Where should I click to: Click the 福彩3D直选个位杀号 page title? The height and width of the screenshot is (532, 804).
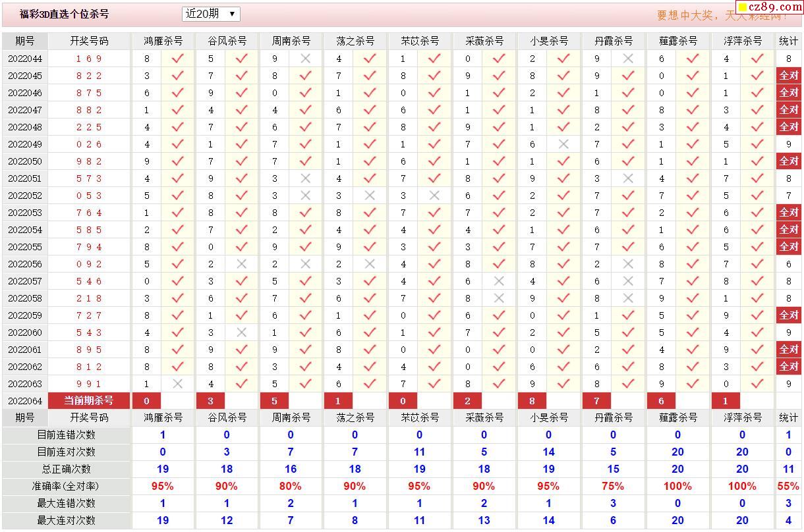(65, 14)
